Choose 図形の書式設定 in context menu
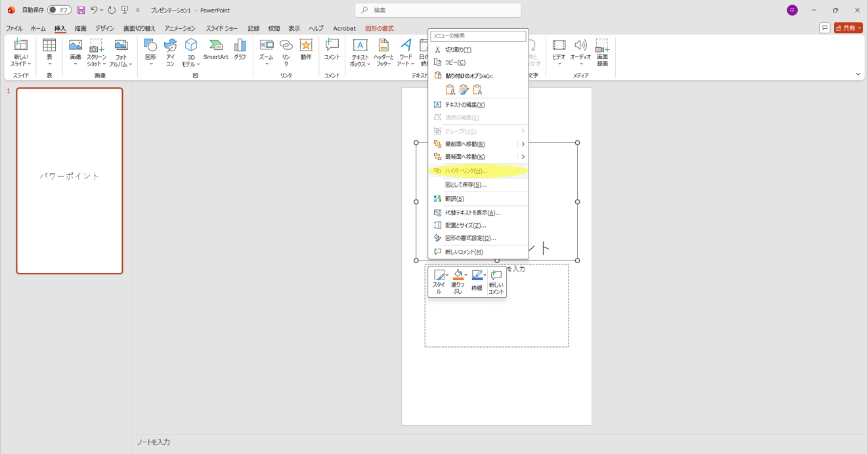Image resolution: width=868 pixels, height=454 pixels. pyautogui.click(x=470, y=238)
